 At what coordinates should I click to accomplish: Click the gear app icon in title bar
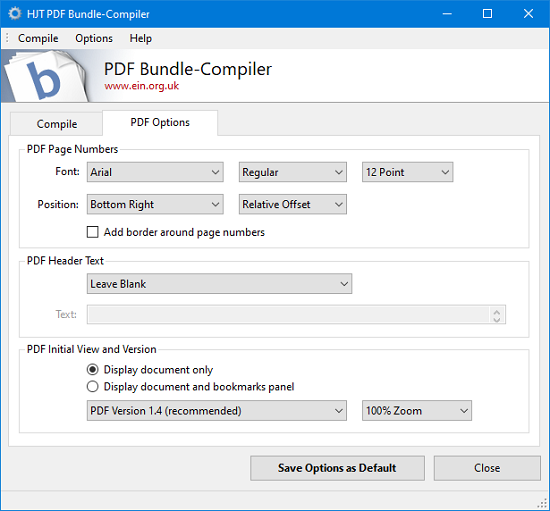pyautogui.click(x=14, y=14)
